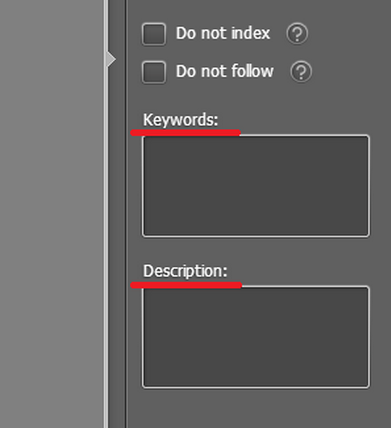Focus the meta keywords entry area
This screenshot has height=428, width=391.
(x=256, y=186)
